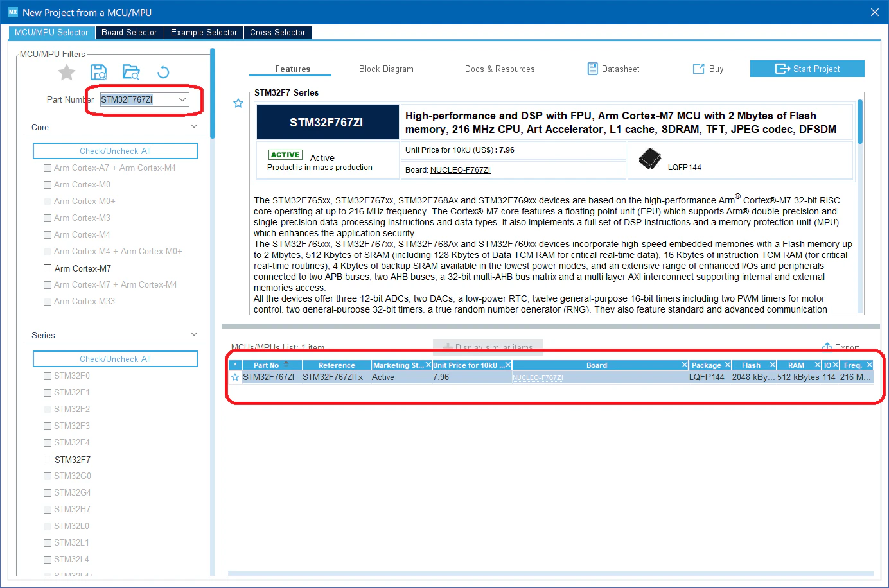Screen dimensions: 889x588
Task: Click the reset filters circular arrow icon
Action: click(163, 73)
